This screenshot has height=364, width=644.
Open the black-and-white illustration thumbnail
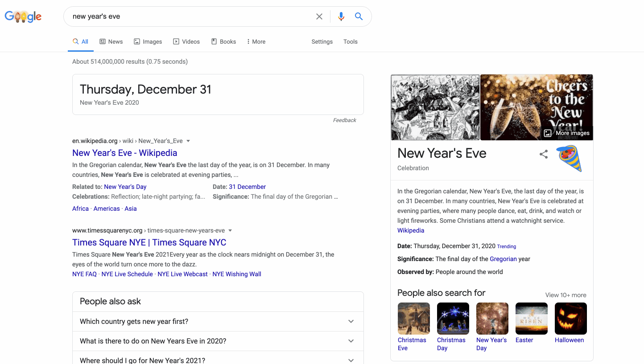click(x=435, y=107)
